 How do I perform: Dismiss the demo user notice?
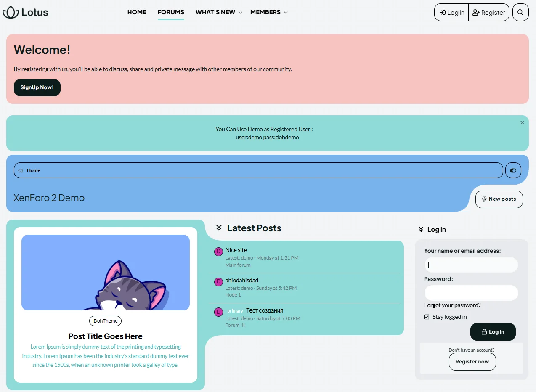522,123
